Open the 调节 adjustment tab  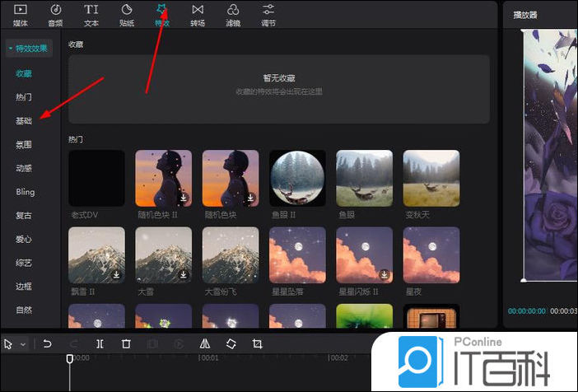click(x=268, y=15)
